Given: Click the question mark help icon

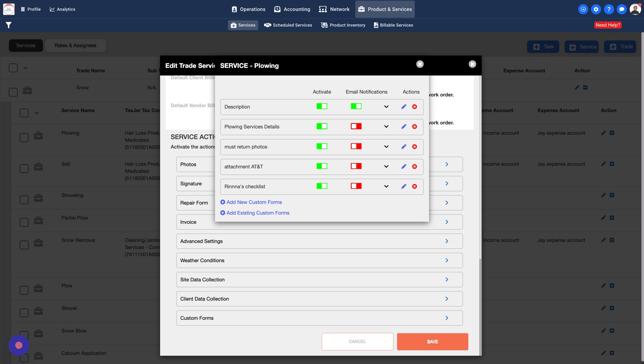Looking at the screenshot, I should pos(609,9).
